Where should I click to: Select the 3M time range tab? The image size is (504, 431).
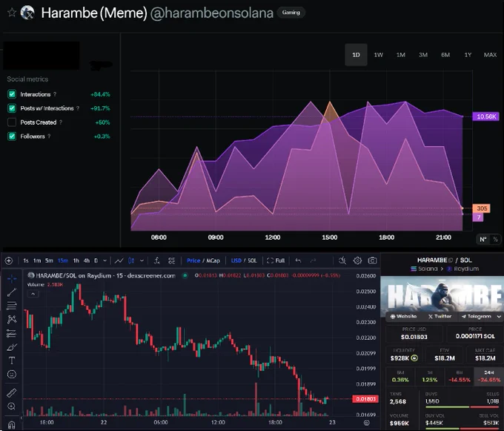[x=423, y=55]
